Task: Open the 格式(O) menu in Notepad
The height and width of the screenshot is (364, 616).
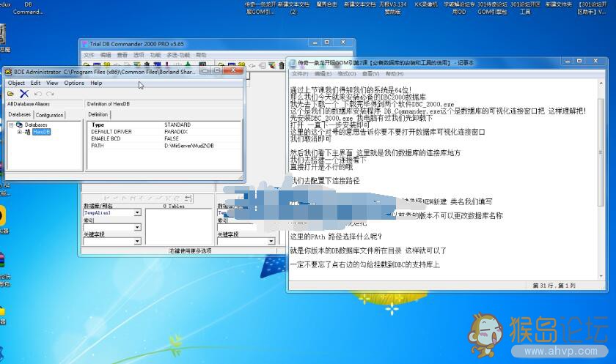Action: coord(346,74)
